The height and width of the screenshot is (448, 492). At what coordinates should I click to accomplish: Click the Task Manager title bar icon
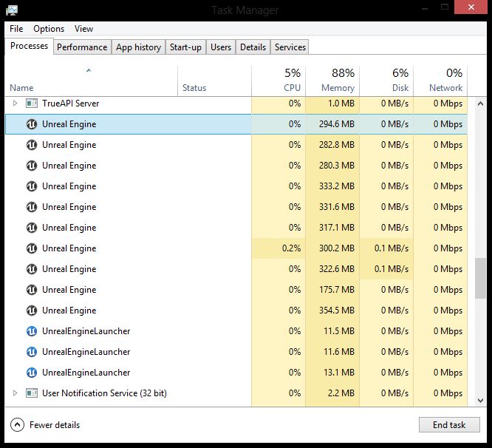tap(12, 10)
